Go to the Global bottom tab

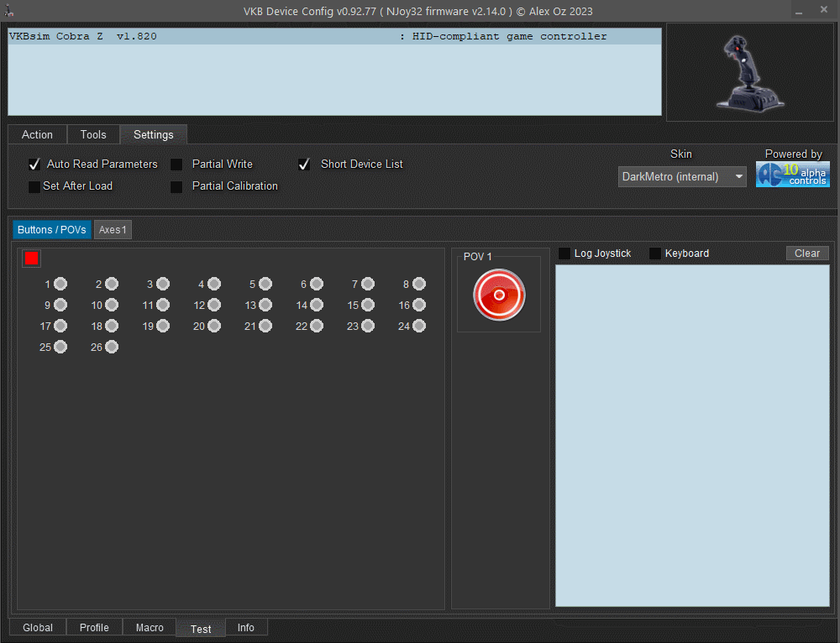point(38,628)
